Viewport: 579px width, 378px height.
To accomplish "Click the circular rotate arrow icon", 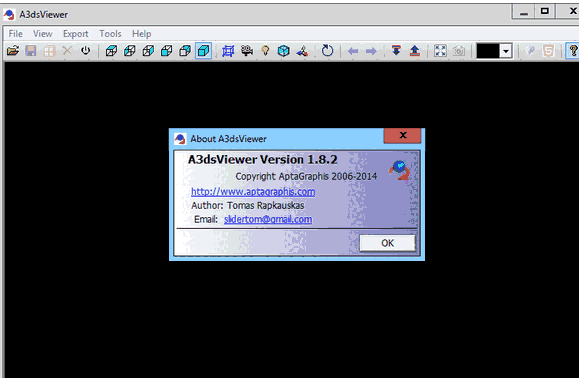I will tap(327, 50).
